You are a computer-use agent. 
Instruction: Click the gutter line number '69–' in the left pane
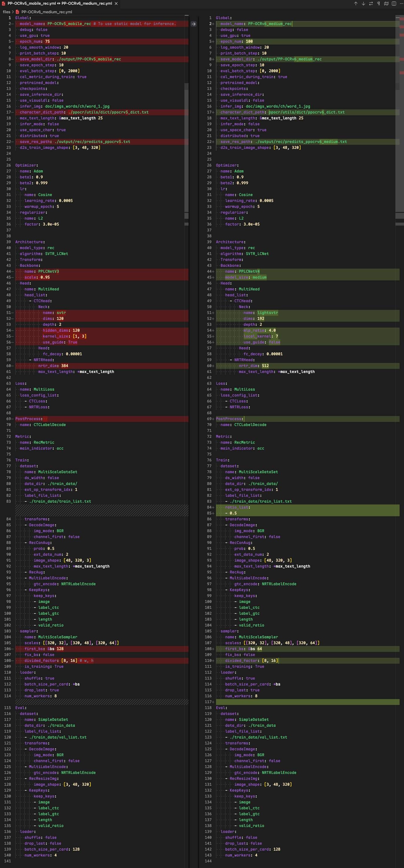(9, 419)
